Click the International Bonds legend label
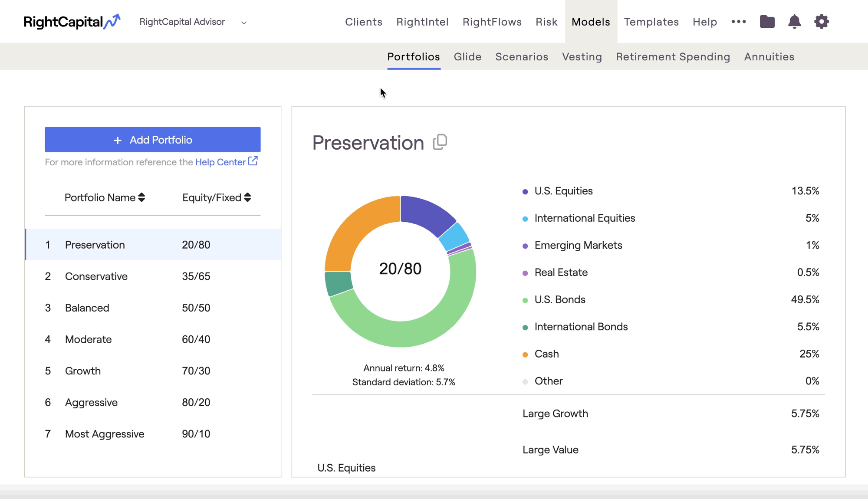 click(x=581, y=327)
